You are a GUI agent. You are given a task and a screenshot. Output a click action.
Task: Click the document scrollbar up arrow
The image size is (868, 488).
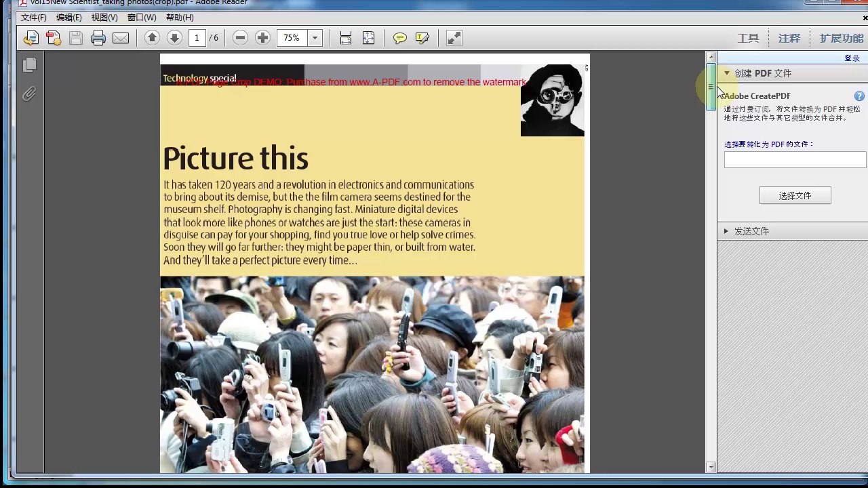click(x=711, y=58)
